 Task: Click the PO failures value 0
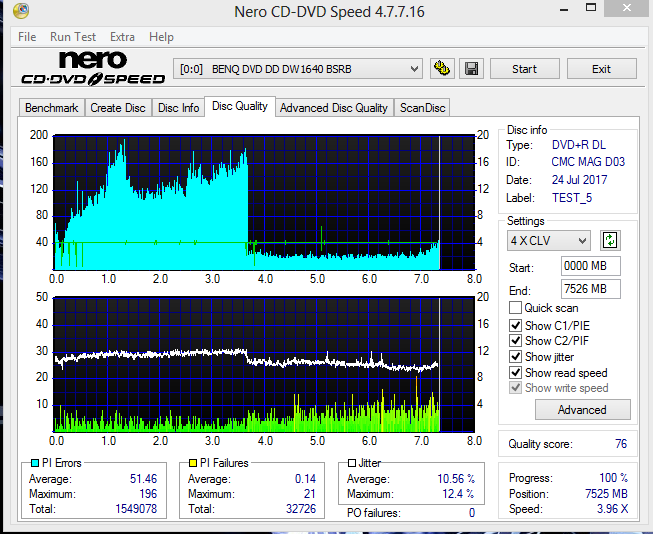tap(472, 512)
